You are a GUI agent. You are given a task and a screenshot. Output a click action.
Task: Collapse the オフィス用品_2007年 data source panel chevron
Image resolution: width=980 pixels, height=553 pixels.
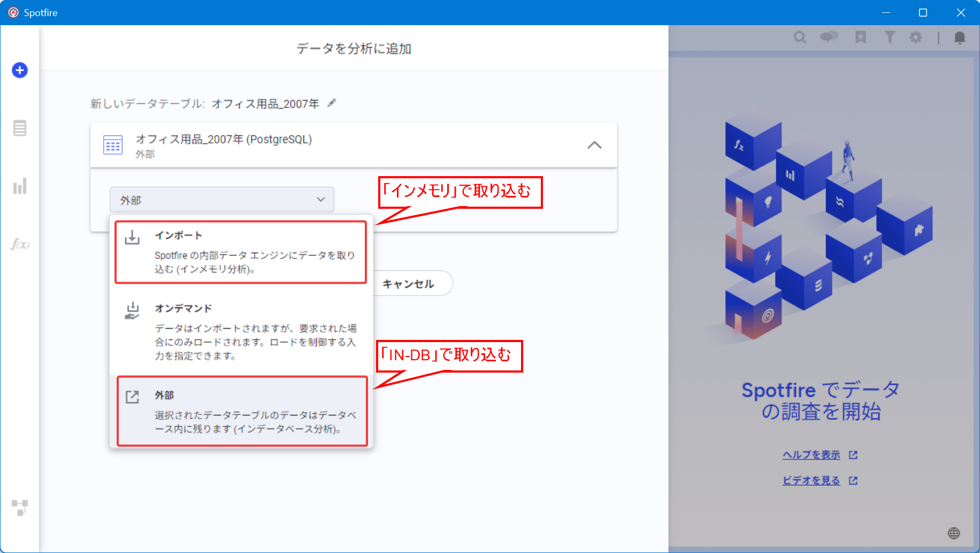(x=594, y=145)
